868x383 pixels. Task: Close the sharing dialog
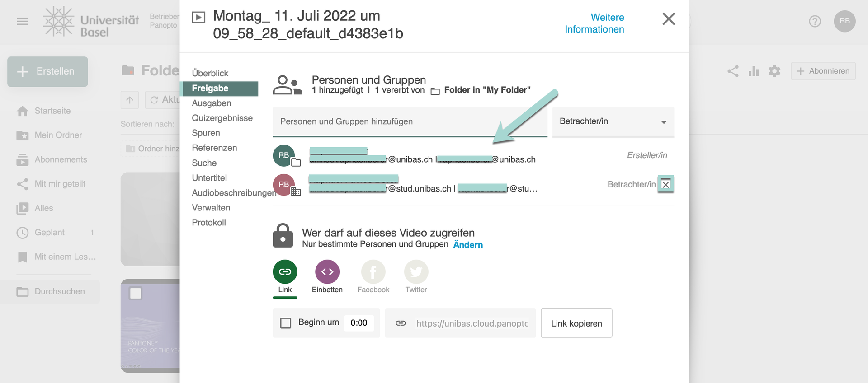[x=668, y=19]
